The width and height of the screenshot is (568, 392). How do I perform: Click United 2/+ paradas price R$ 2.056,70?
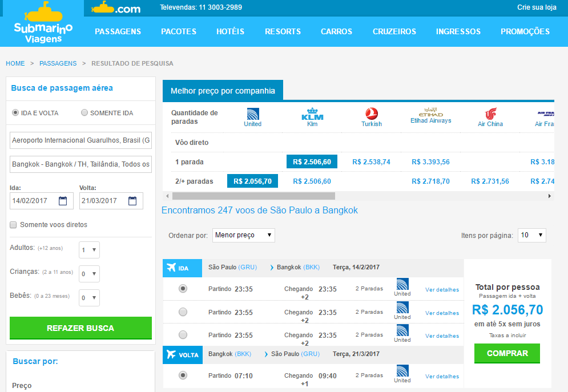(x=252, y=181)
